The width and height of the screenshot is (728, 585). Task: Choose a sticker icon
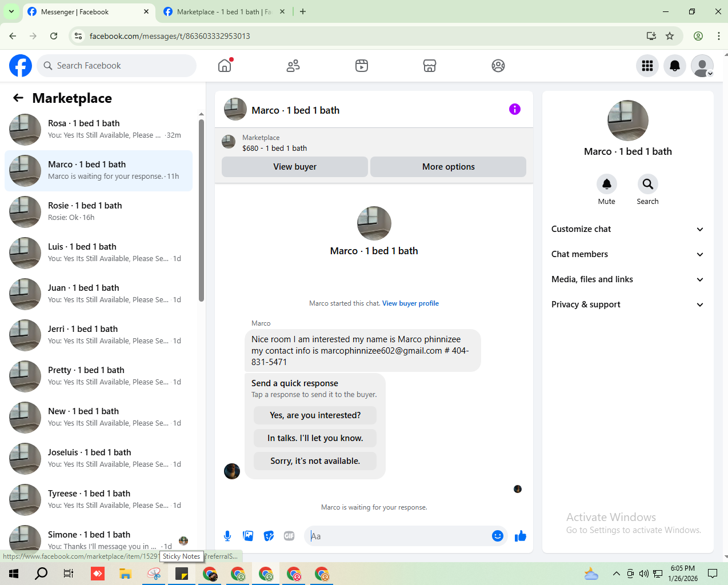point(269,536)
